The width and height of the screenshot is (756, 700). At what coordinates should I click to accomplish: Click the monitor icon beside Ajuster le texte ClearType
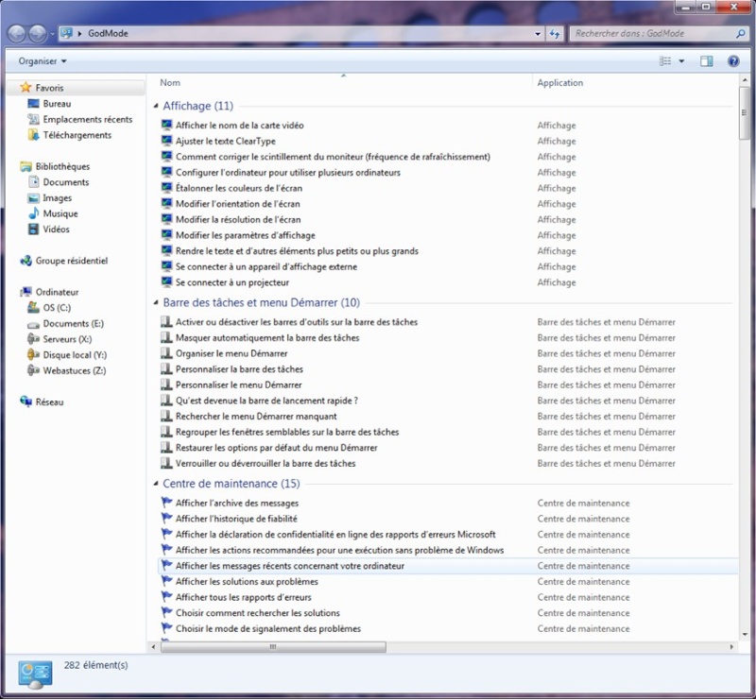click(x=166, y=141)
